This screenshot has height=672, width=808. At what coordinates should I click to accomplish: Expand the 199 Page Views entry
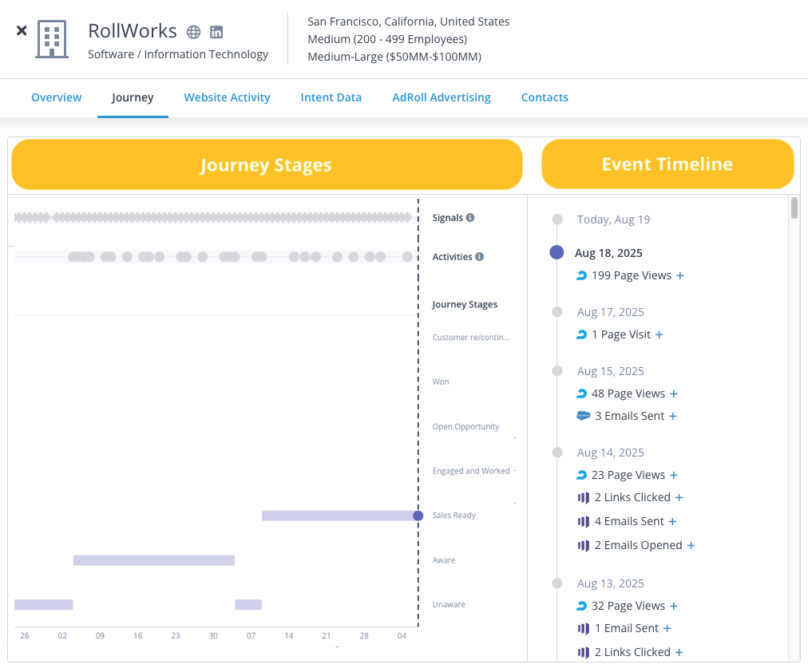pos(680,275)
